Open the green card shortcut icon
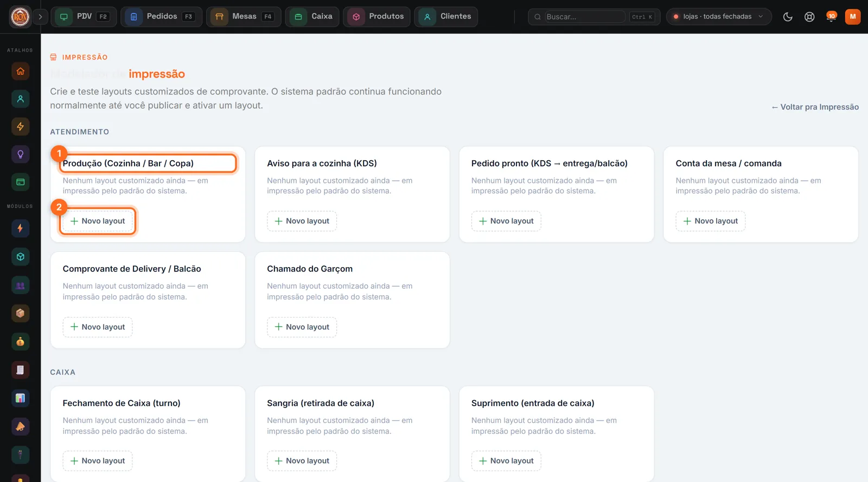Screen dimensions: 868x482 tap(21, 182)
